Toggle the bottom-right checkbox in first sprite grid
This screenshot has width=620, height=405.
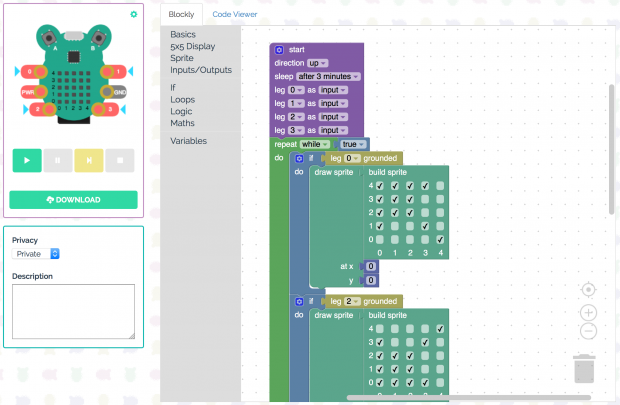pos(440,240)
